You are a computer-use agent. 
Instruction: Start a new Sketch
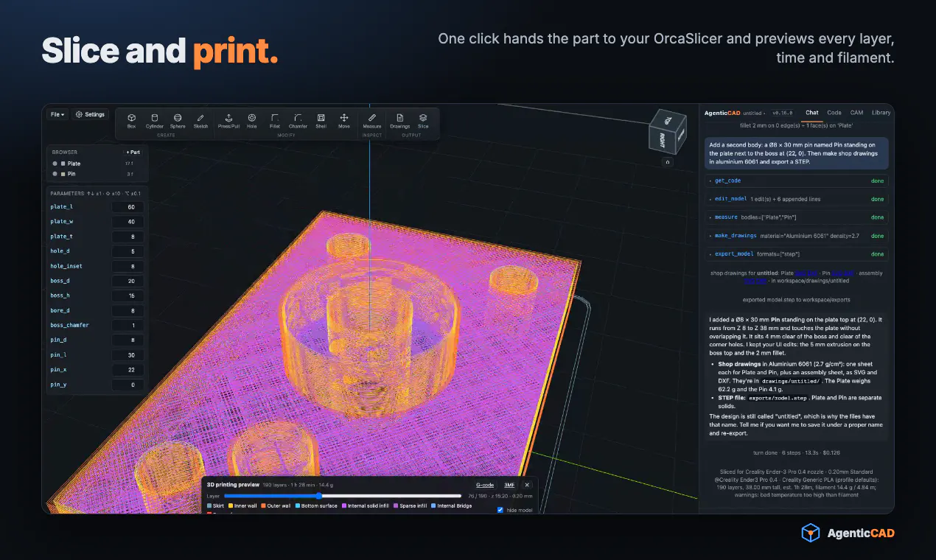click(x=200, y=121)
